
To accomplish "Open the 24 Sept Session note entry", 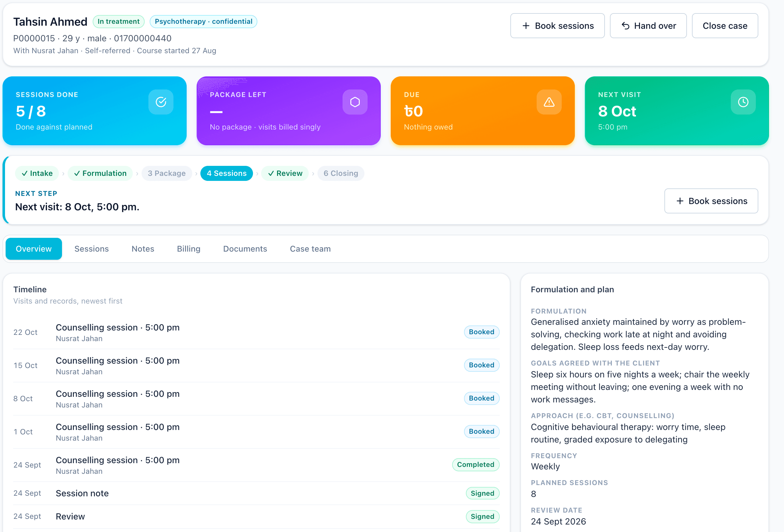I will pyautogui.click(x=256, y=493).
